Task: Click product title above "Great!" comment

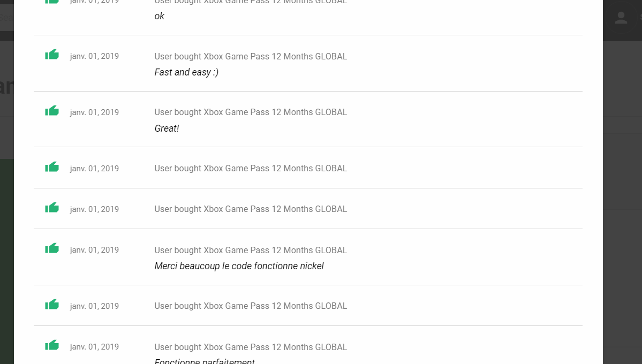Action: pyautogui.click(x=251, y=112)
